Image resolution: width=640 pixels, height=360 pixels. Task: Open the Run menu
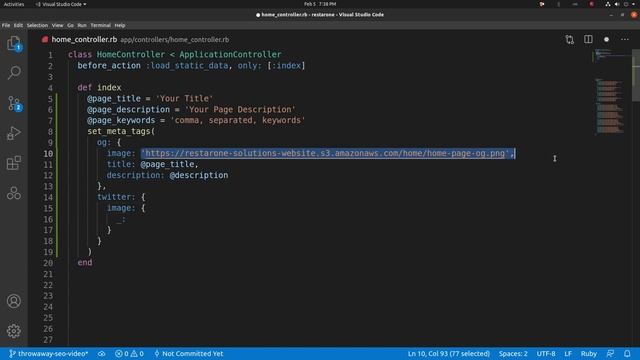[x=82, y=25]
